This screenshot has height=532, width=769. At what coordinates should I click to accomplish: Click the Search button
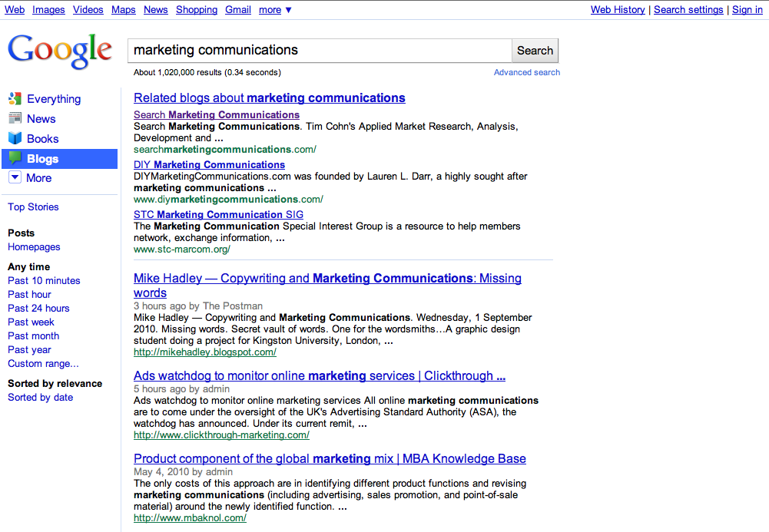(535, 51)
